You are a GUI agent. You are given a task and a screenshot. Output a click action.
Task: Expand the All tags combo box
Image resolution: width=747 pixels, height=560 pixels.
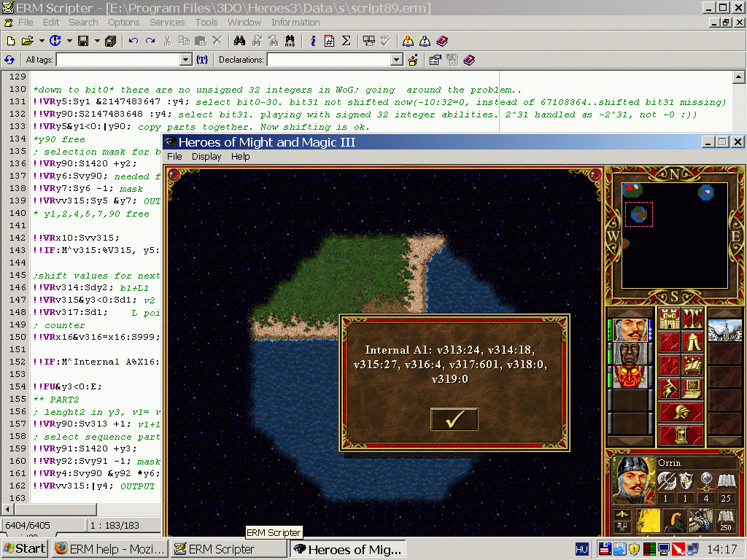tap(185, 60)
